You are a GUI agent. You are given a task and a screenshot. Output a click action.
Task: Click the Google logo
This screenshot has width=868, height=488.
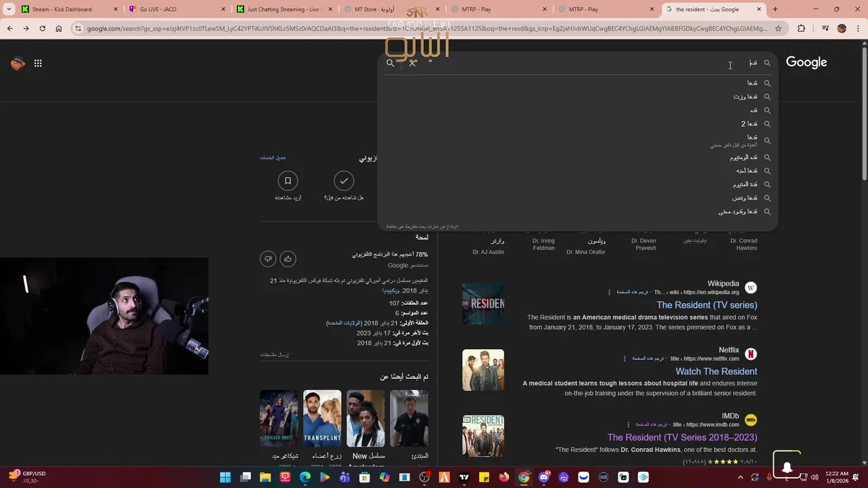point(806,62)
